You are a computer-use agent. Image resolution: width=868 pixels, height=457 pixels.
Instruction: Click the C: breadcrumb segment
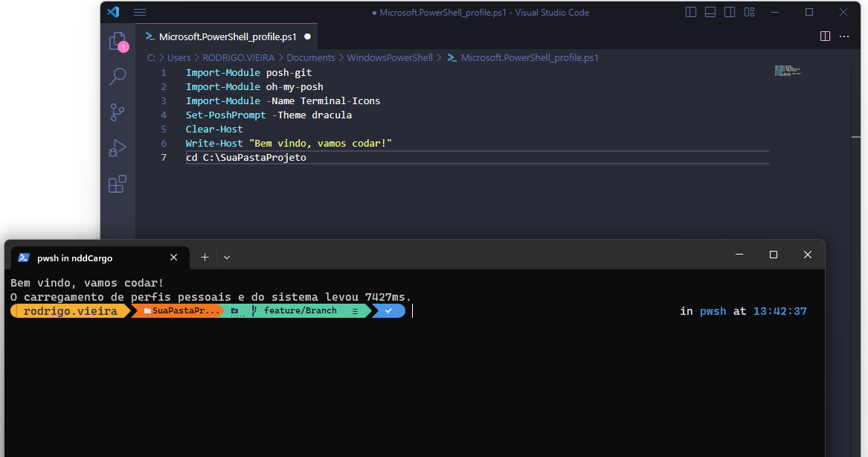tap(151, 57)
